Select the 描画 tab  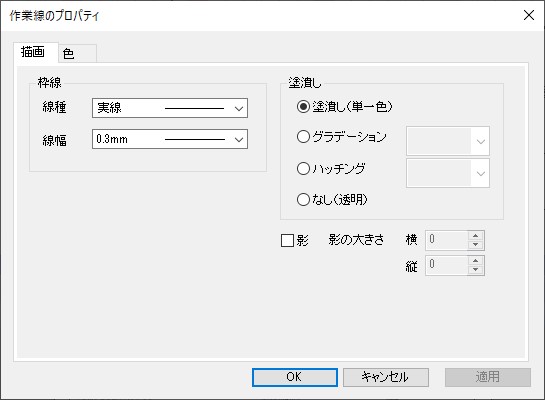click(35, 52)
